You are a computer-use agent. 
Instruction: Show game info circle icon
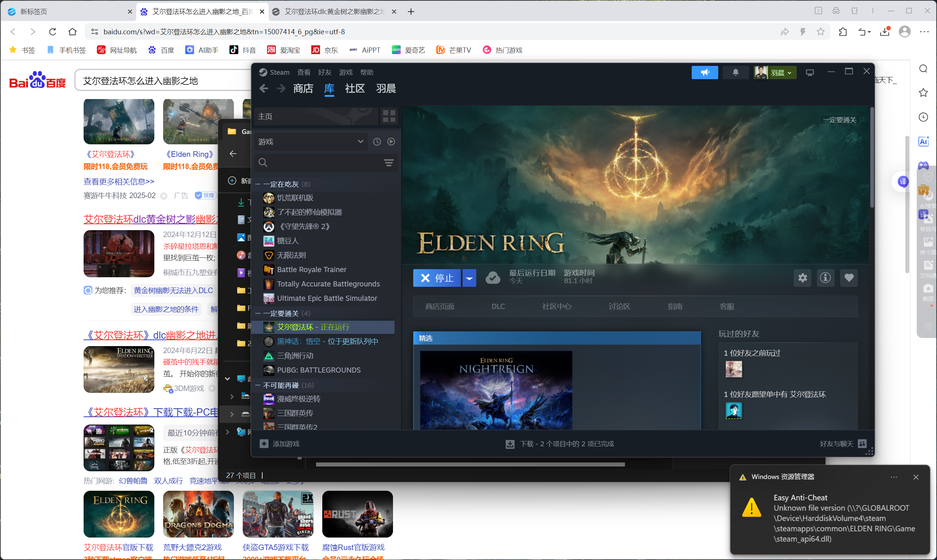(825, 278)
